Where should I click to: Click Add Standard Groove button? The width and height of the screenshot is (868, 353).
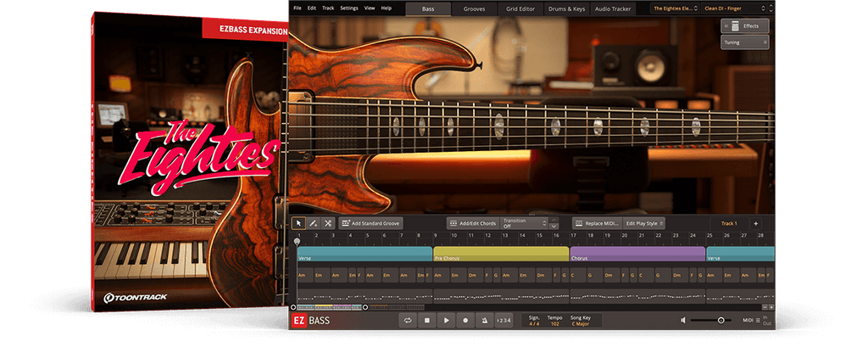click(371, 223)
